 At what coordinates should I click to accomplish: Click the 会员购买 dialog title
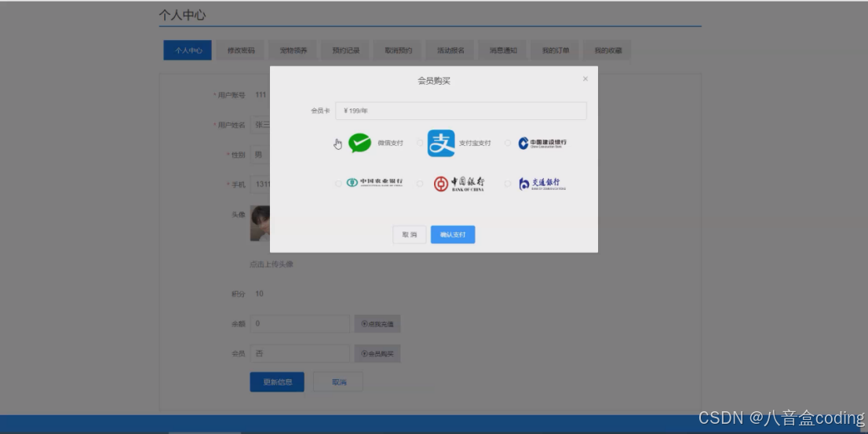tap(434, 81)
